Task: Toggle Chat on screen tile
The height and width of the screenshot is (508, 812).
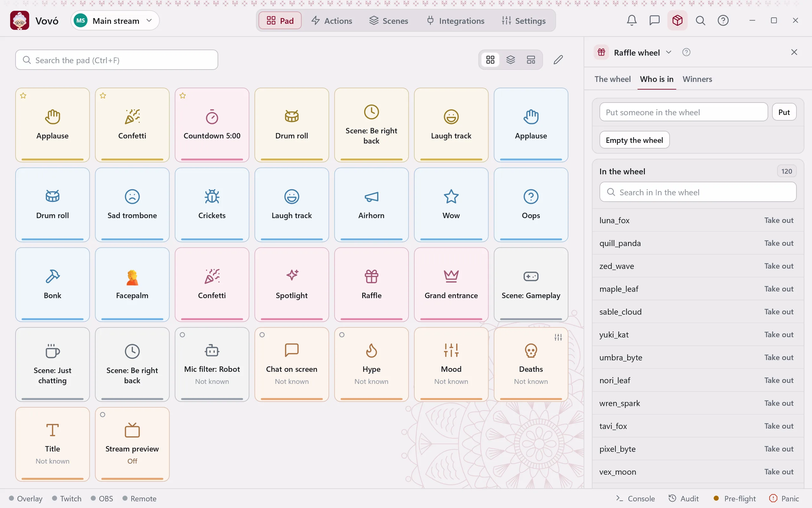Action: (x=291, y=364)
